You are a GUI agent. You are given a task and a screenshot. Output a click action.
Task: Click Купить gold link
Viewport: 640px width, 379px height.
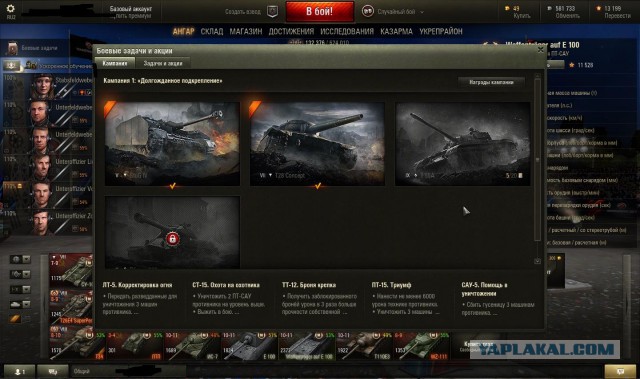pyautogui.click(x=522, y=16)
